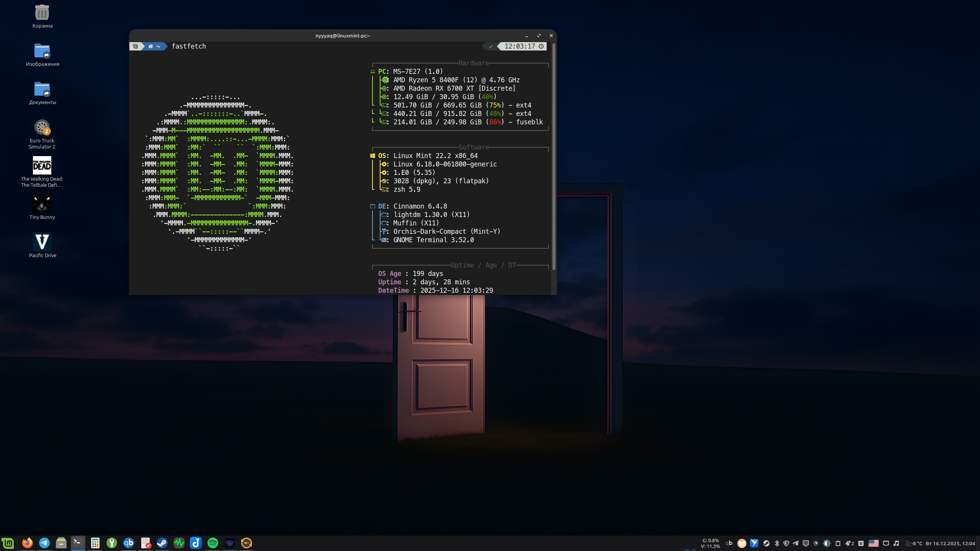Open Telegram from the taskbar

pos(44,543)
